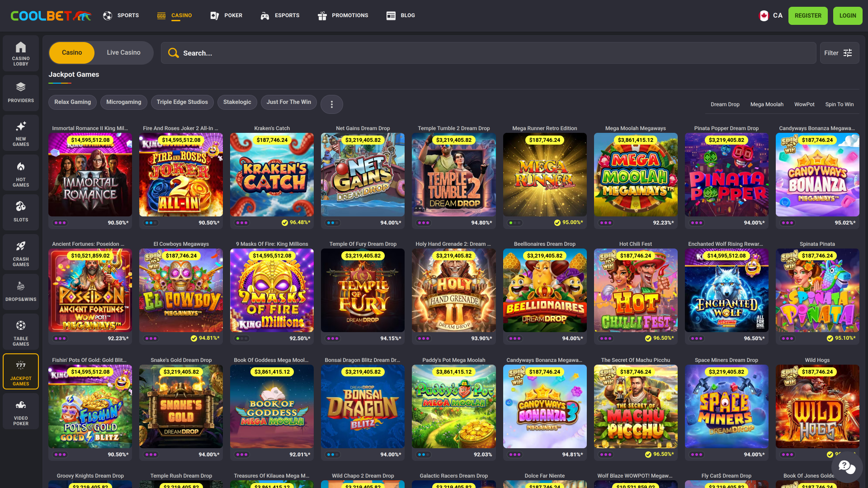The height and width of the screenshot is (488, 868).
Task: Open the CA country selector
Action: point(771,15)
